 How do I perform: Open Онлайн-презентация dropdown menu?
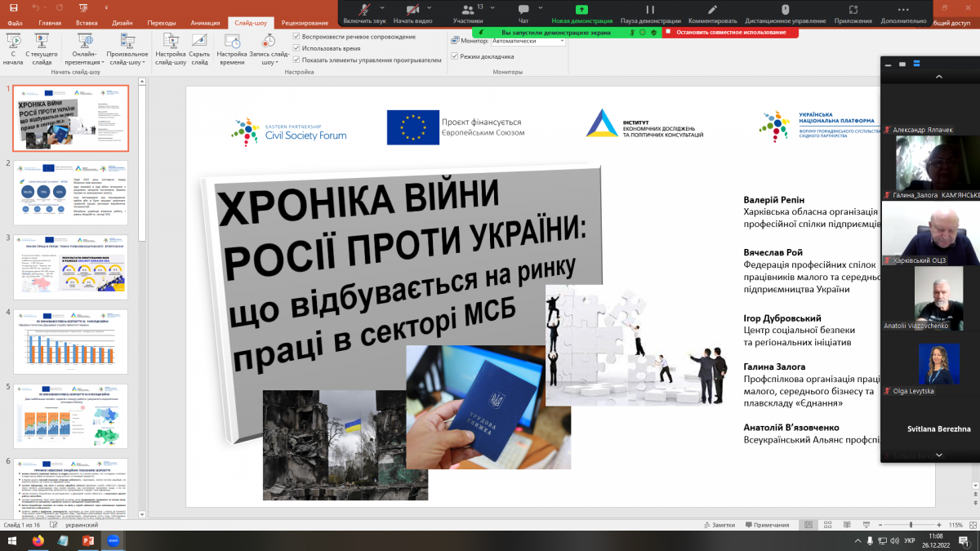click(x=85, y=51)
